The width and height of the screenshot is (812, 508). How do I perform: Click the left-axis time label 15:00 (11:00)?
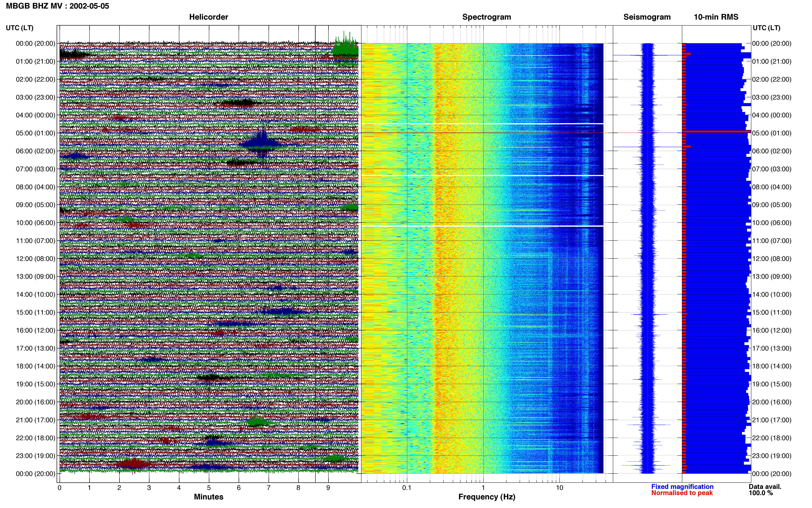coord(36,313)
